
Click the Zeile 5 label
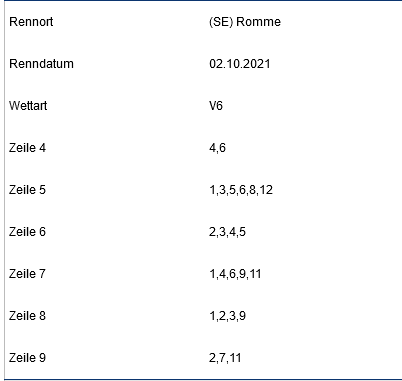coord(27,190)
